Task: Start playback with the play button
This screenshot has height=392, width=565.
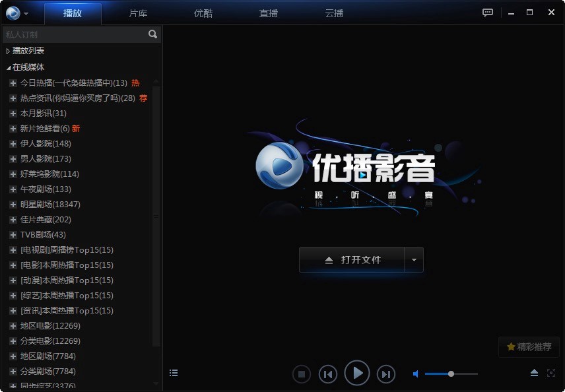Action: [x=357, y=374]
